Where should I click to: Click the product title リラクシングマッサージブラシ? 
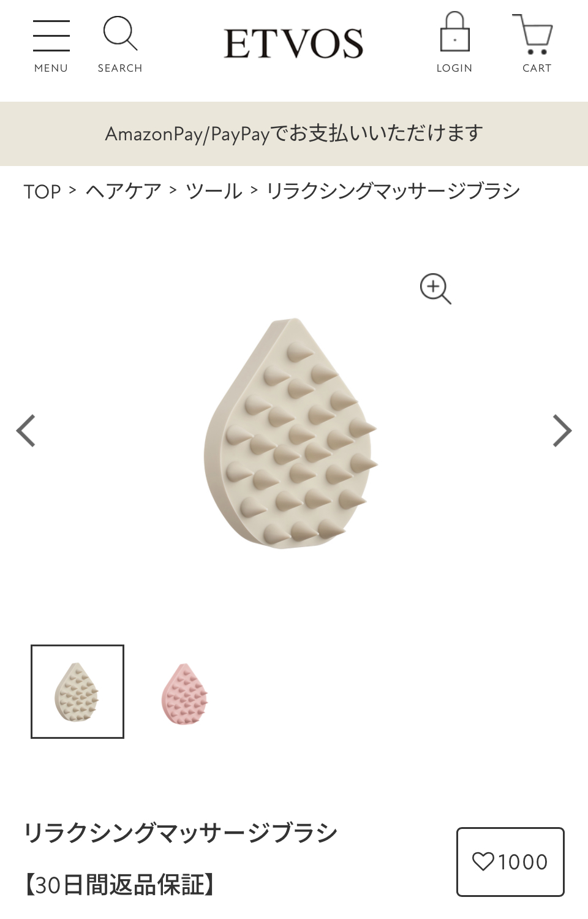pos(181,833)
